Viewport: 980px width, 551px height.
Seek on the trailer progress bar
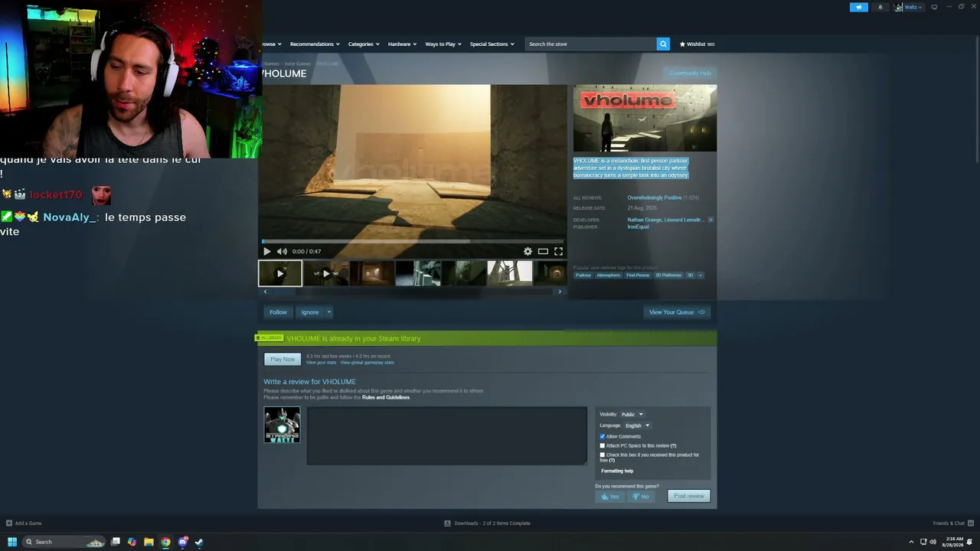[413, 241]
